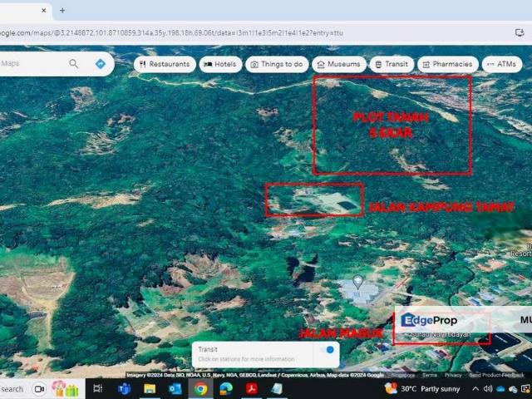532x399 pixels.
Task: Click the Sungai Nam Hidayah map label
Action: 441,334
